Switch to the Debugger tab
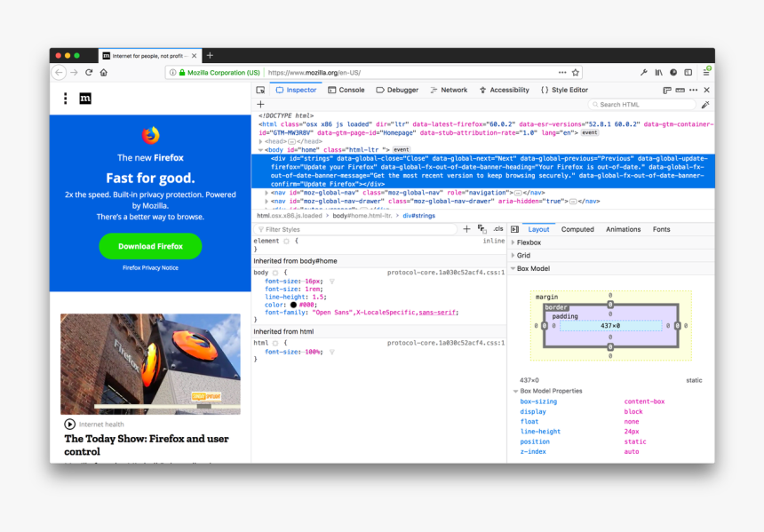Viewport: 764px width, 532px height. [397, 90]
